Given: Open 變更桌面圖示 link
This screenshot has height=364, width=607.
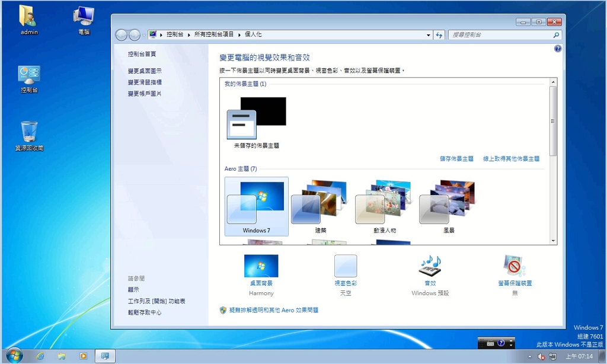Looking at the screenshot, I should (x=145, y=71).
